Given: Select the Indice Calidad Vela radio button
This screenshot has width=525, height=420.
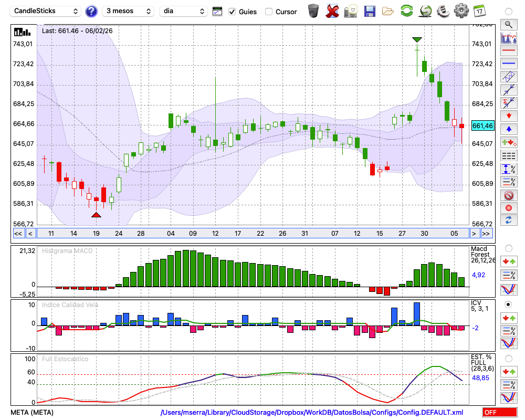Looking at the screenshot, I should [x=509, y=304].
